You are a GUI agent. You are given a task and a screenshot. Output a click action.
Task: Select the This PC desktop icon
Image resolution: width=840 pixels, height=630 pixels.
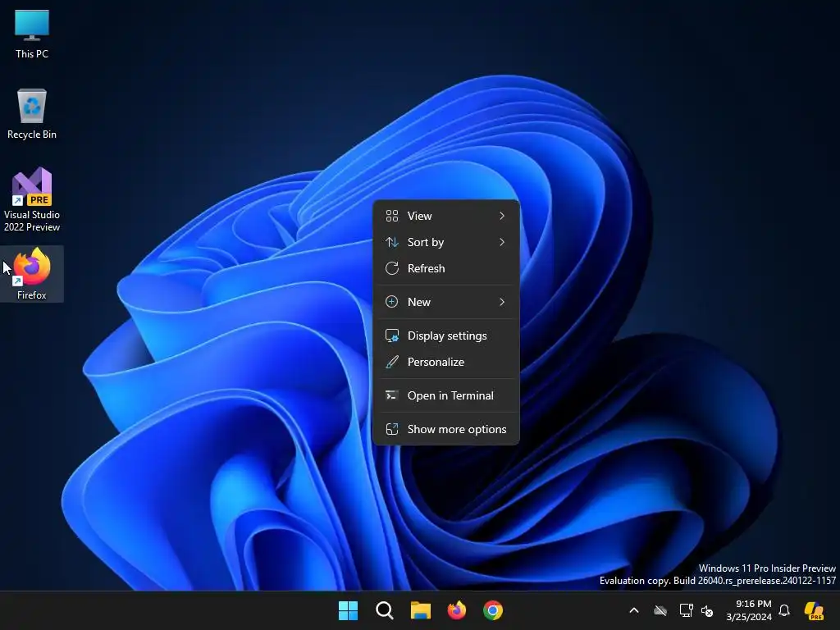(32, 34)
